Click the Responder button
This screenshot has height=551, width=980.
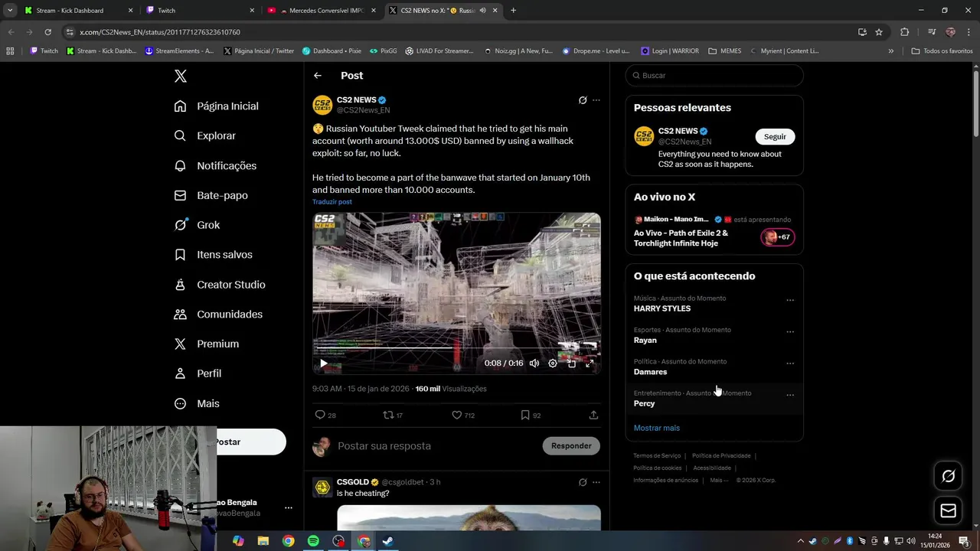tap(571, 445)
